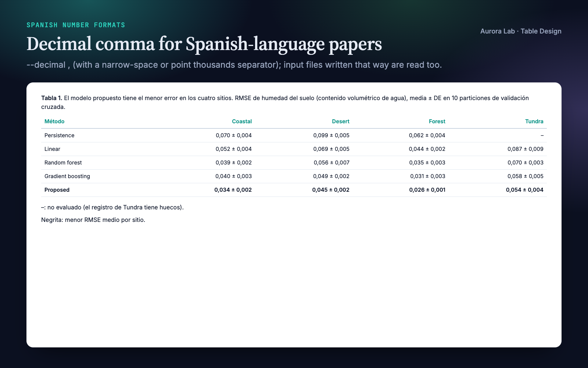Click the Decimal comma slide title
Viewport: 588px width, 368px height.
pyautogui.click(x=204, y=44)
